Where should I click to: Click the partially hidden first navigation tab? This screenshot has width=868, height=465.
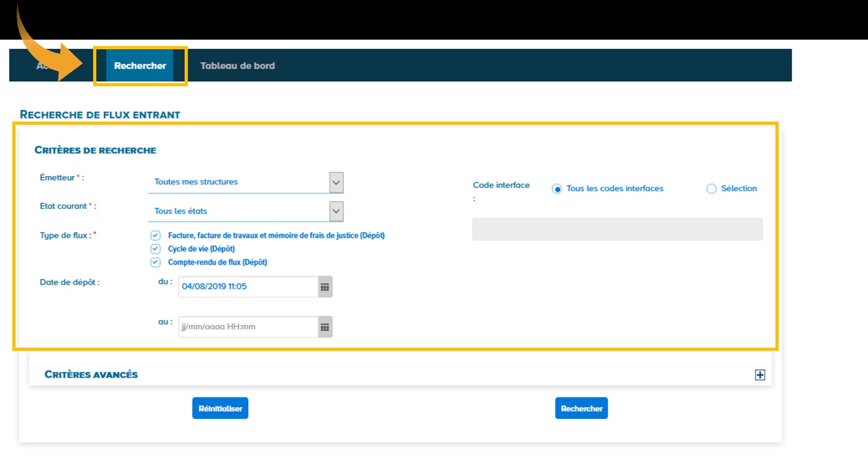pos(43,66)
